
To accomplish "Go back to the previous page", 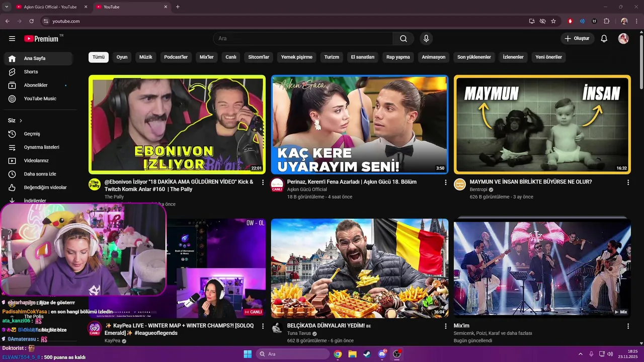I will pyautogui.click(x=7, y=21).
